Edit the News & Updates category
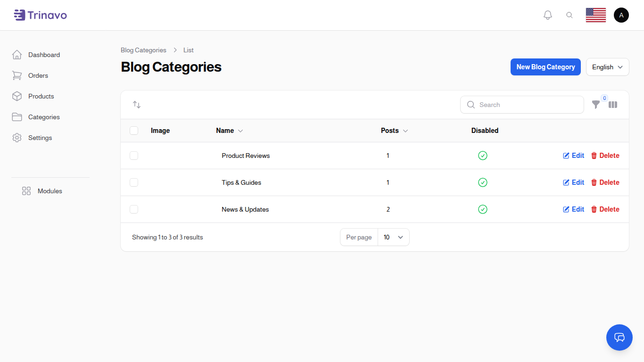This screenshot has height=362, width=644. pyautogui.click(x=573, y=209)
